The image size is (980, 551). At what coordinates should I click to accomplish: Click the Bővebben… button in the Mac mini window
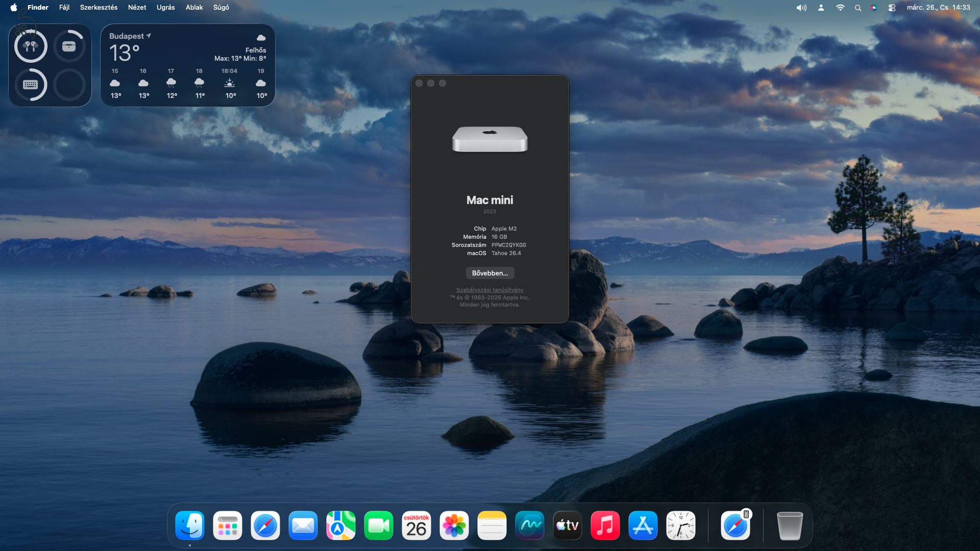489,273
